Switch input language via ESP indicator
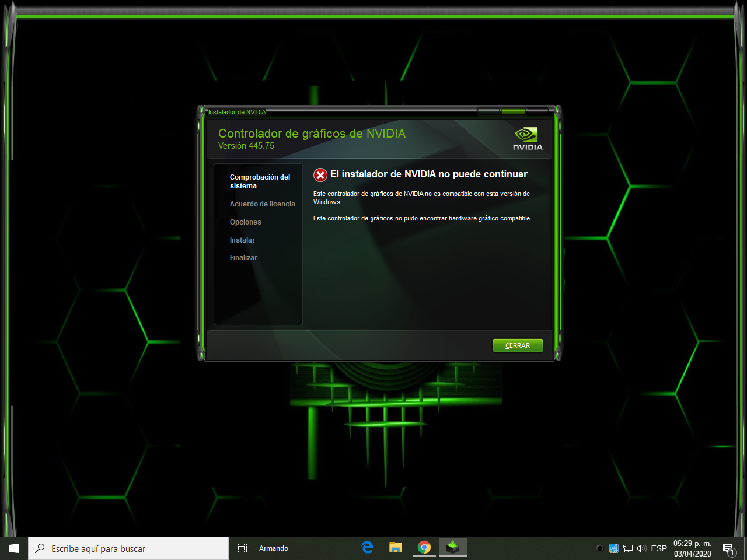The image size is (747, 560). 659,548
